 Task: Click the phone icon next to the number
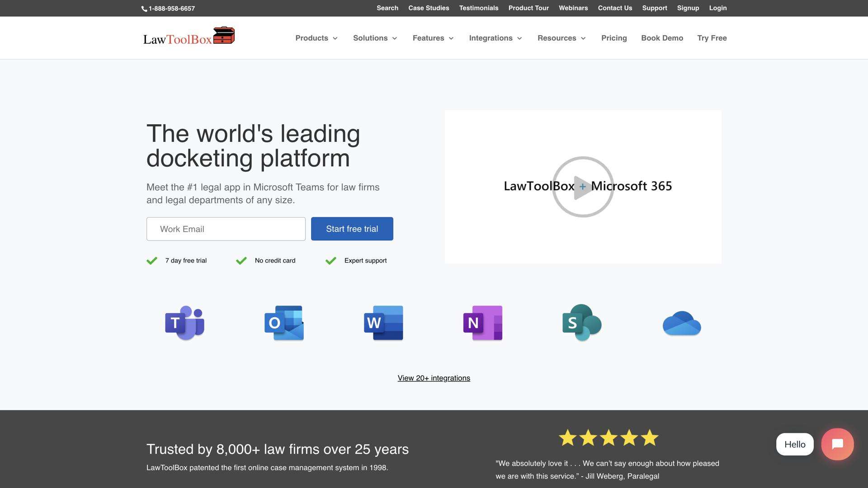click(x=144, y=8)
